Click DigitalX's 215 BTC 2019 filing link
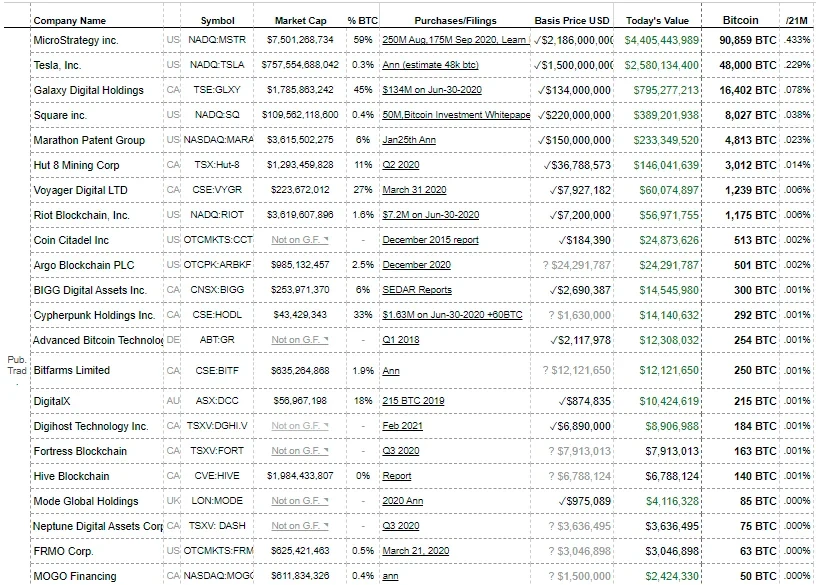The image size is (816, 585). 413,401
